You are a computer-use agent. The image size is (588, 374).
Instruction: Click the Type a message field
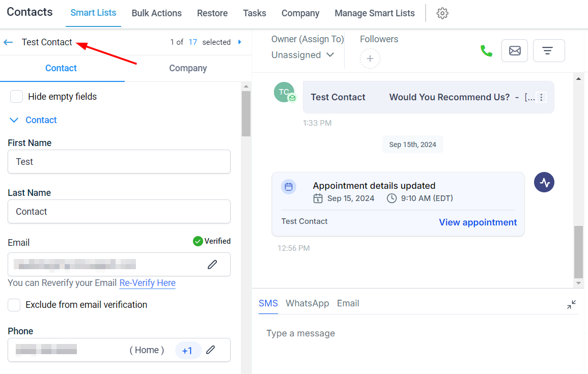point(407,334)
